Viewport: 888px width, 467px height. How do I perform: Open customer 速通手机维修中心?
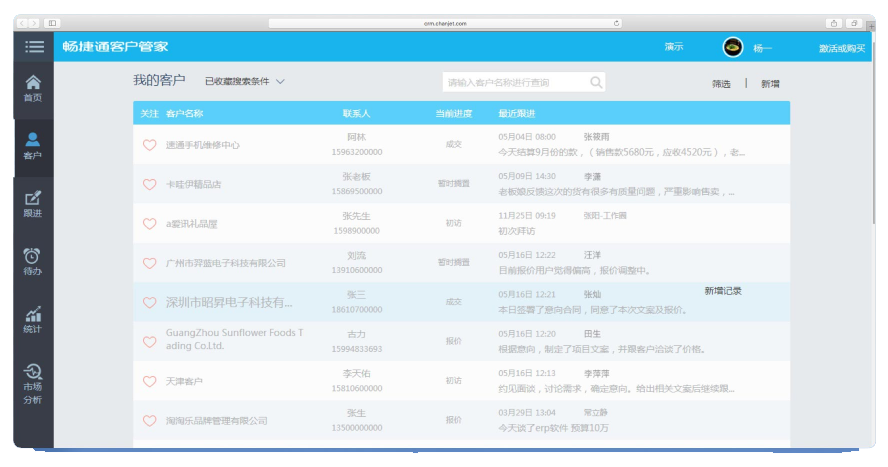coord(203,145)
